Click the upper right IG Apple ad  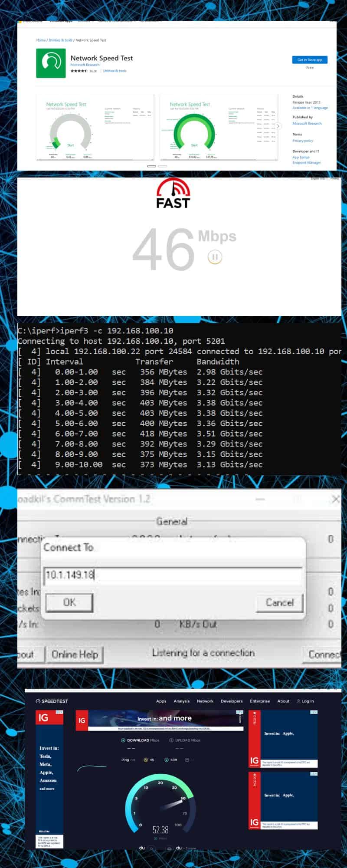pos(283,739)
